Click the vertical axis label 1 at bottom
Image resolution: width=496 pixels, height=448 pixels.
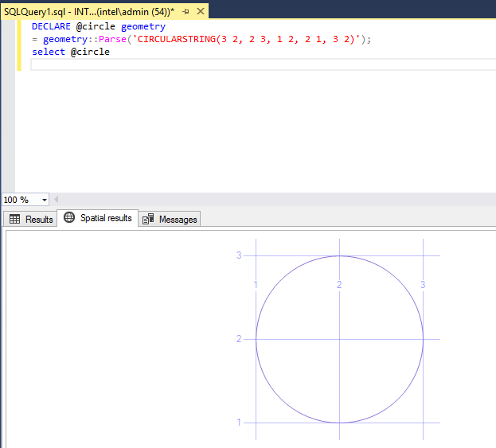pyautogui.click(x=239, y=423)
